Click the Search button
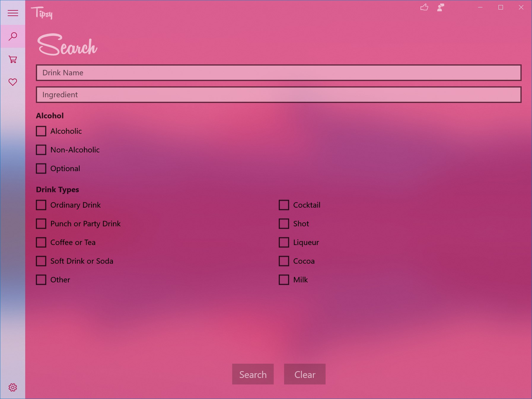This screenshot has width=532, height=399. (253, 374)
